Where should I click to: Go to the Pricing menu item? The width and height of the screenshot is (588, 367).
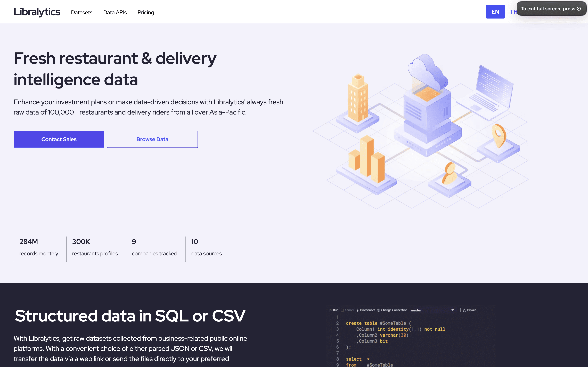[145, 12]
